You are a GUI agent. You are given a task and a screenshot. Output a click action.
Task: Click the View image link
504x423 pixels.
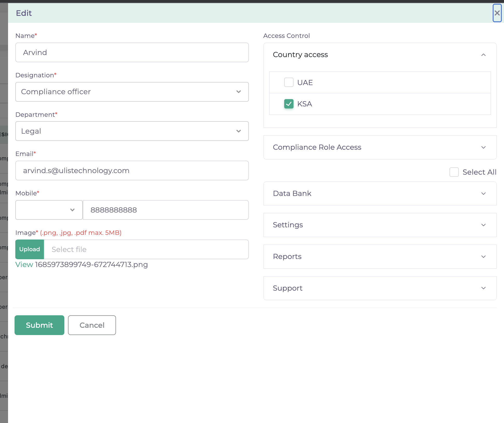click(x=24, y=265)
